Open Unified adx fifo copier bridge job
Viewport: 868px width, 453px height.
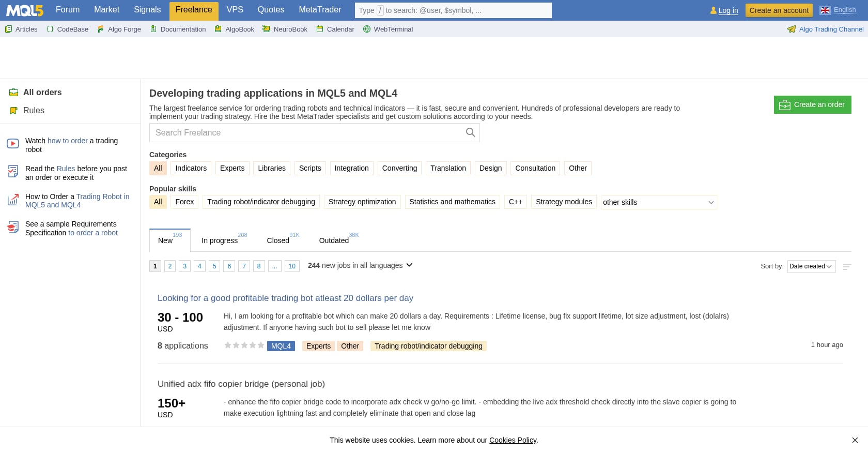[241, 384]
